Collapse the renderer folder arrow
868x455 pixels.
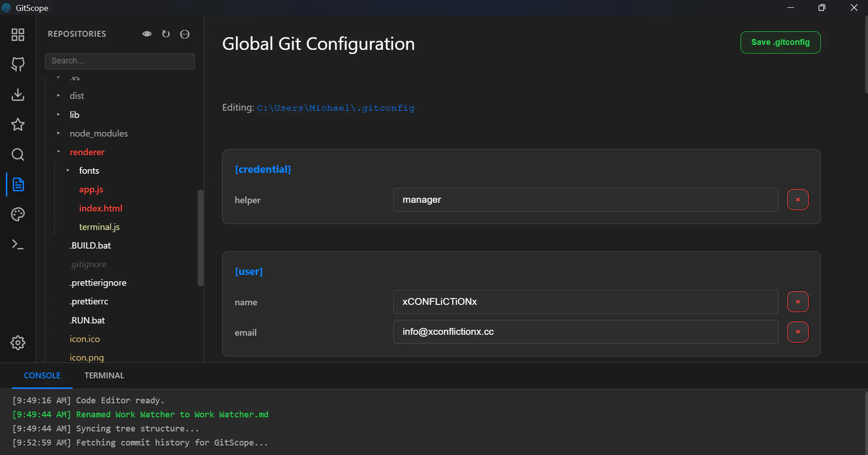59,152
